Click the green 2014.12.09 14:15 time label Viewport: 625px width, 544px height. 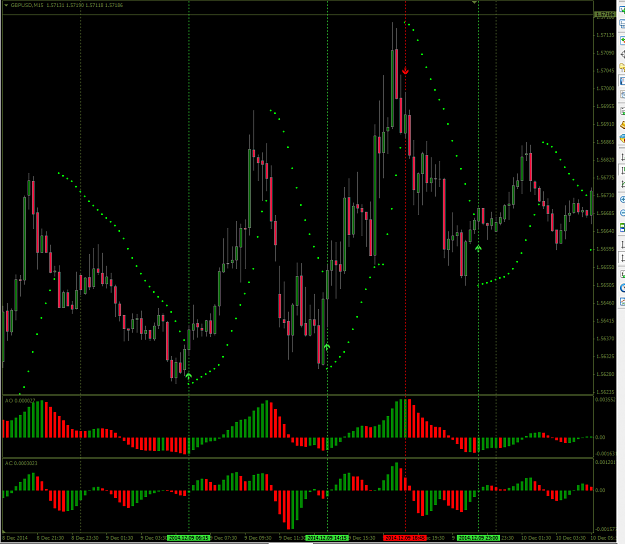(x=327, y=538)
